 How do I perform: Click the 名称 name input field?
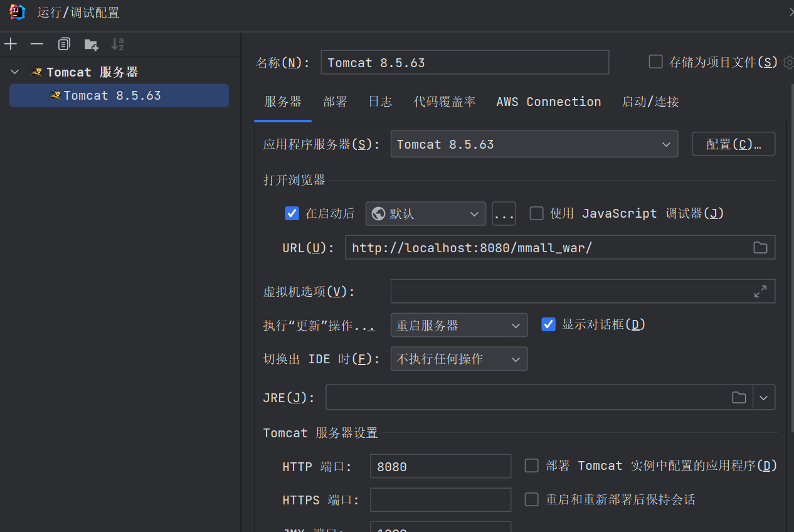click(x=465, y=62)
